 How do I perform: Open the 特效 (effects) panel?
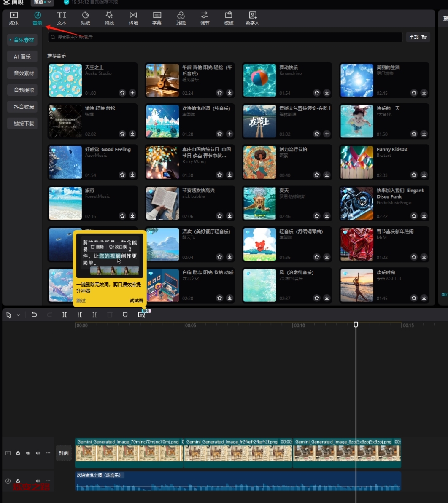point(109,19)
